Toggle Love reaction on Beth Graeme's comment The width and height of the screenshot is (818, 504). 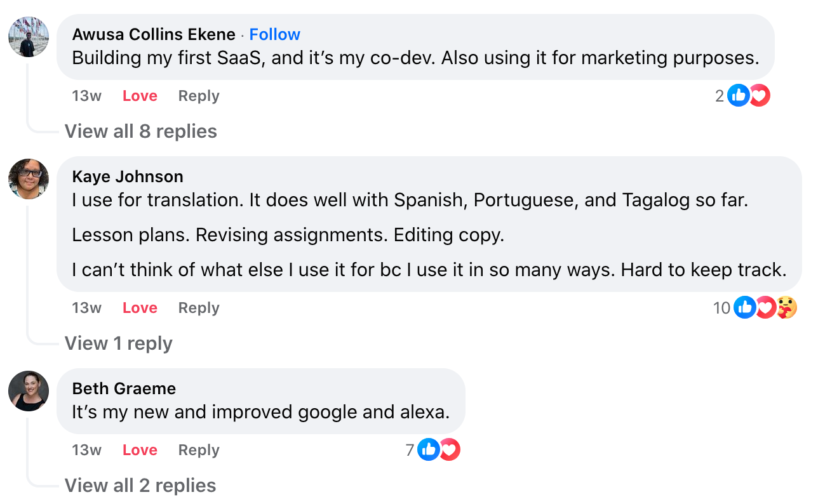tap(140, 450)
